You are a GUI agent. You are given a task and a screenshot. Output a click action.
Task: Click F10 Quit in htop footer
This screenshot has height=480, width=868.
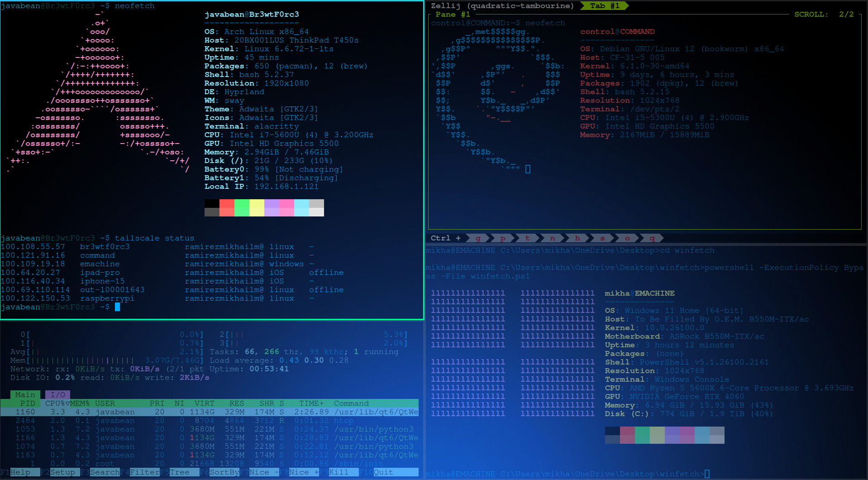point(389,472)
